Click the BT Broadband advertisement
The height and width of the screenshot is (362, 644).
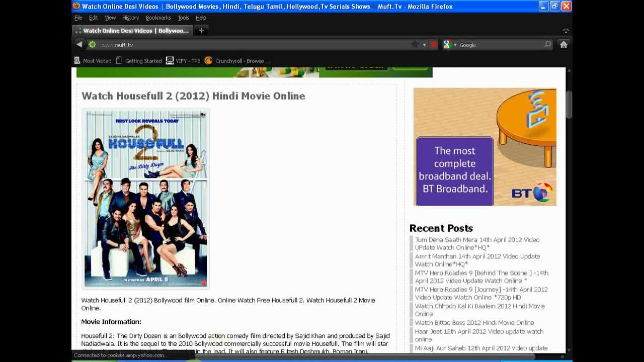485,147
